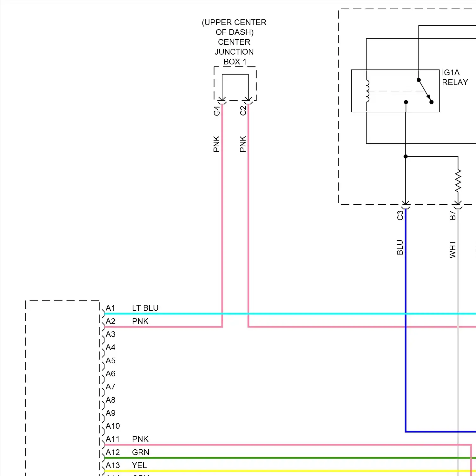Select the LT BLU wire color label
The height and width of the screenshot is (476, 476).
[145, 308]
